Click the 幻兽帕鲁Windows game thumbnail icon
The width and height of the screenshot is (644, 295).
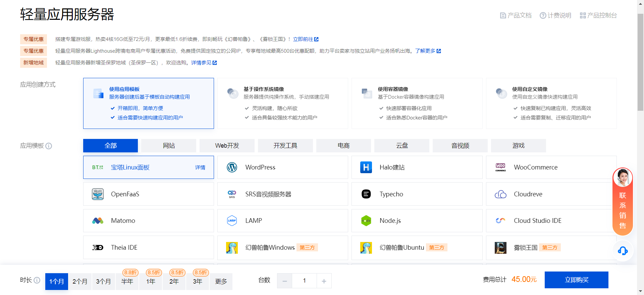point(232,248)
